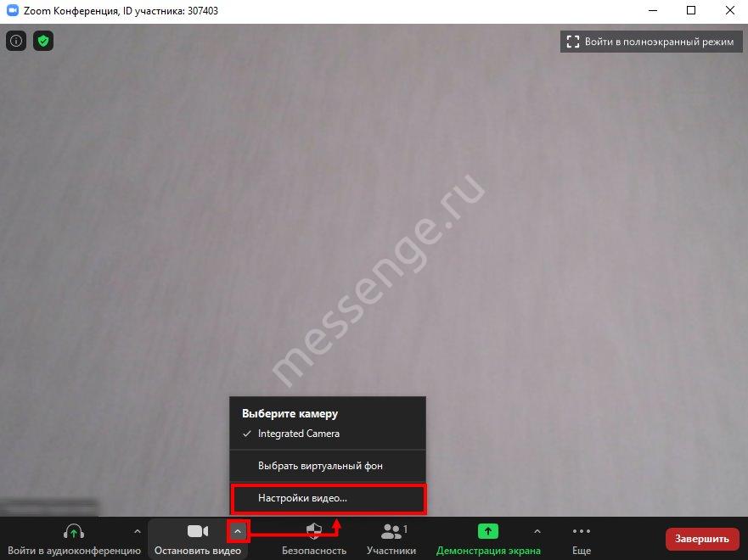Stop video using the camera icon

tap(198, 532)
